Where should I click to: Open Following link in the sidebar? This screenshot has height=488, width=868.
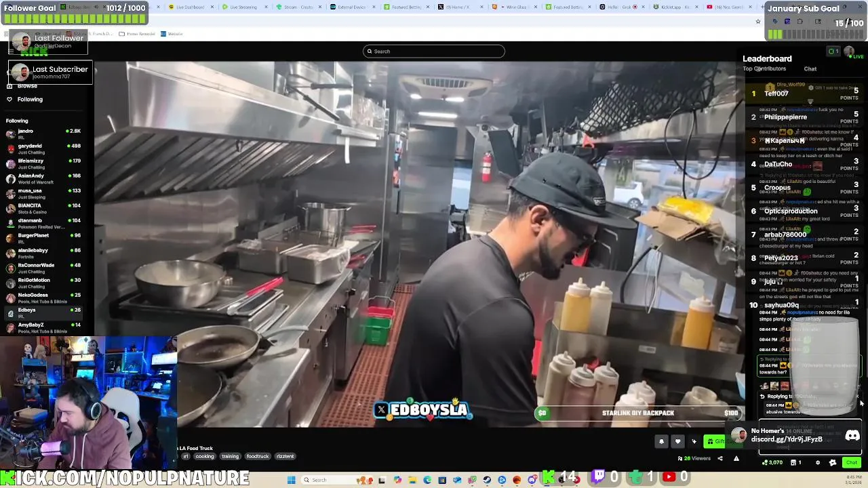[24, 99]
